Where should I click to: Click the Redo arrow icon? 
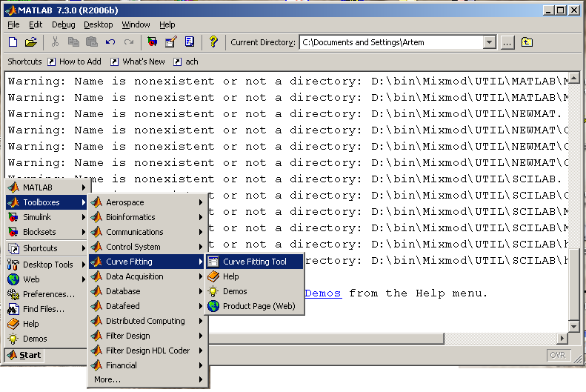[x=129, y=42]
